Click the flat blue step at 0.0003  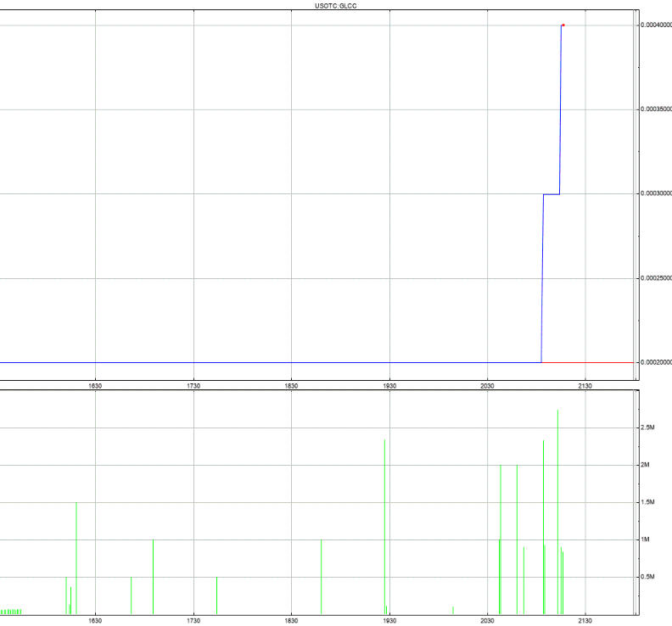click(x=551, y=194)
